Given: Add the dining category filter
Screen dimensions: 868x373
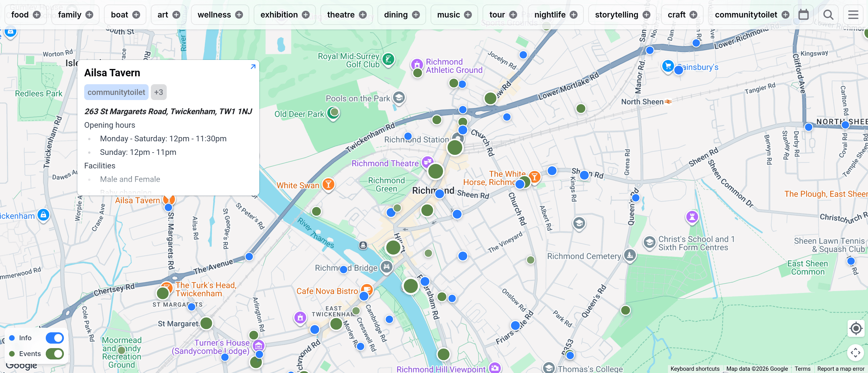Looking at the screenshot, I should (x=402, y=15).
